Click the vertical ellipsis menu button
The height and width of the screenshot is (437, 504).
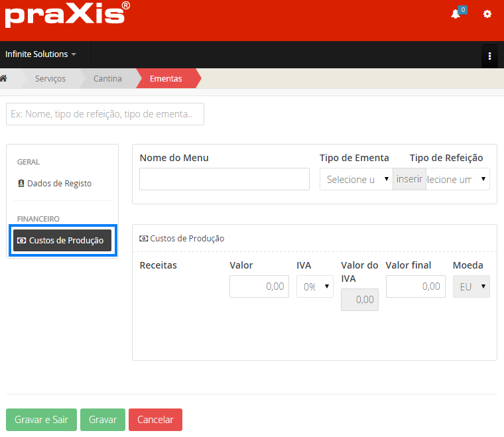point(489,56)
